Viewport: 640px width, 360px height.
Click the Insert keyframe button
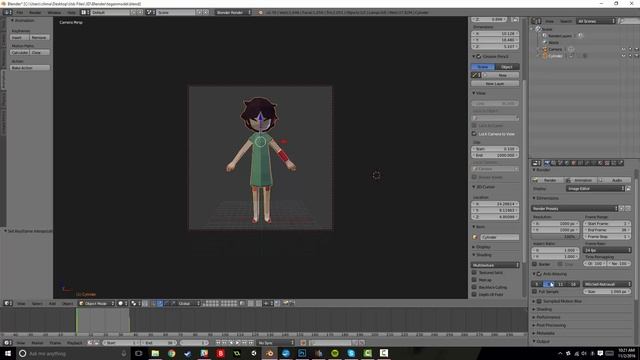coord(19,37)
